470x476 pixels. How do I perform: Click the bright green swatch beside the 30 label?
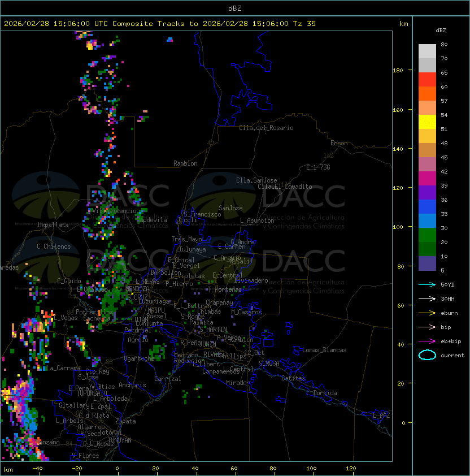tap(427, 235)
